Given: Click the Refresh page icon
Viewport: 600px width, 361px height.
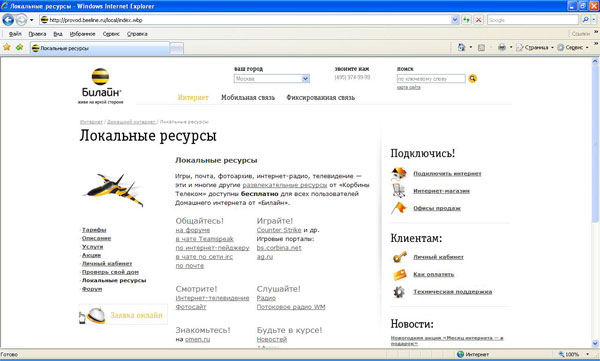Looking at the screenshot, I should point(466,20).
